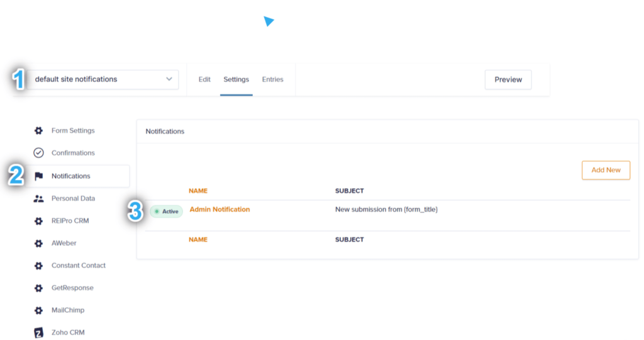The width and height of the screenshot is (644, 340).
Task: Expand the default site notifications form dropdown
Action: (103, 79)
